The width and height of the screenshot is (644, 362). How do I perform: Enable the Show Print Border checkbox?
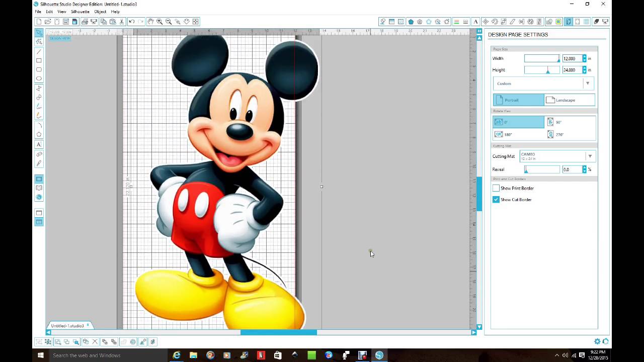496,188
